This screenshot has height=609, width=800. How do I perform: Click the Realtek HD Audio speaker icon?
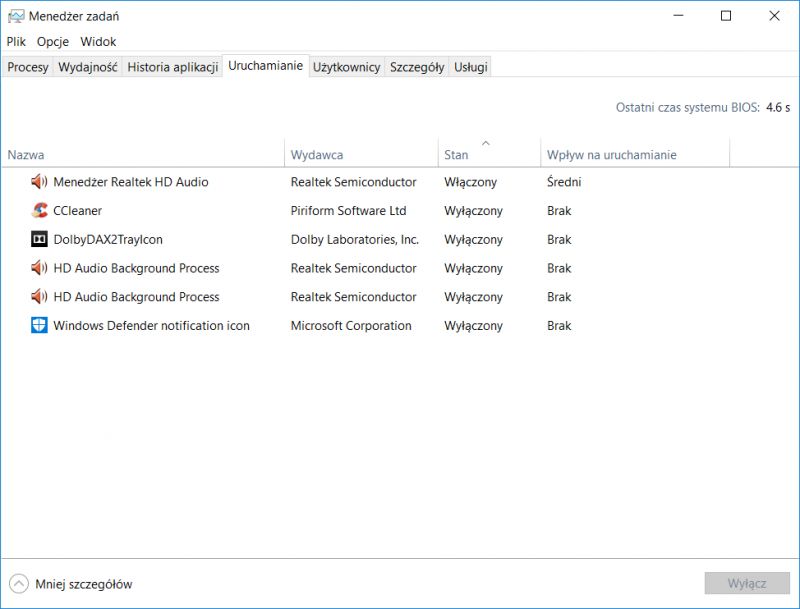pos(39,182)
